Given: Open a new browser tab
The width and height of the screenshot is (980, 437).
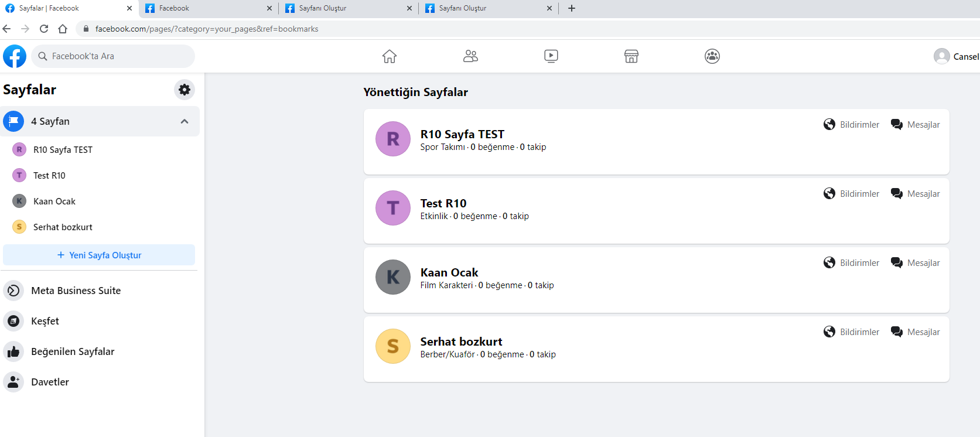Looking at the screenshot, I should pyautogui.click(x=572, y=8).
